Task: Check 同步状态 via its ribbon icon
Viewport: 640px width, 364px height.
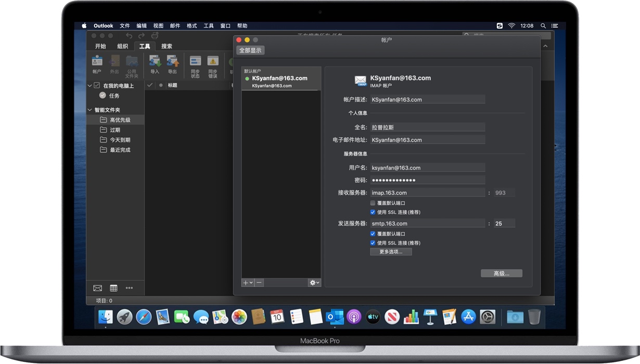Action: [x=195, y=63]
